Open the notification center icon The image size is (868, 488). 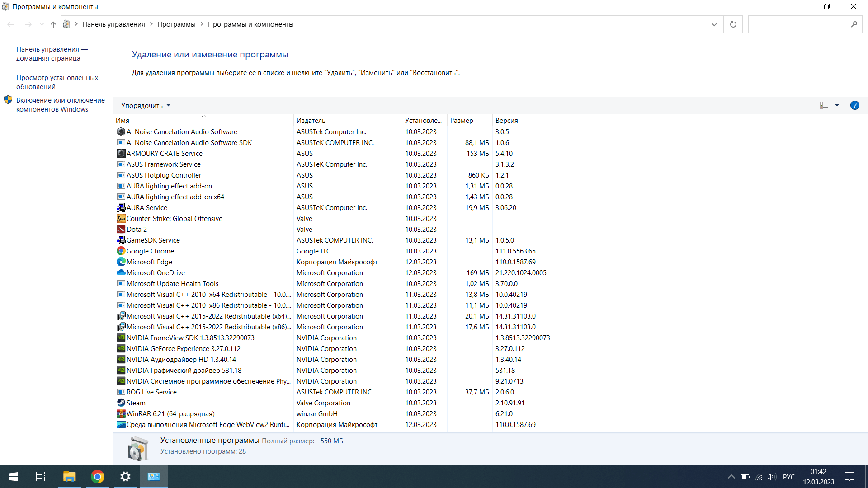[x=849, y=477]
